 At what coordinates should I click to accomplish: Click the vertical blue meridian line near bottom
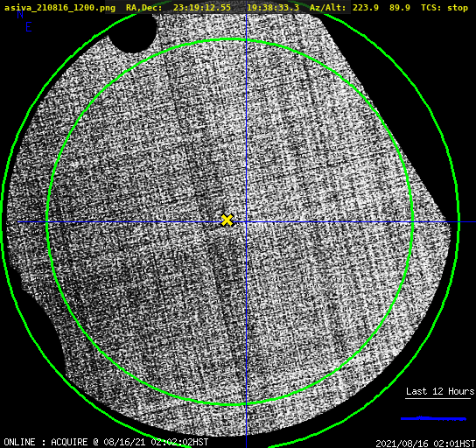tap(246, 425)
